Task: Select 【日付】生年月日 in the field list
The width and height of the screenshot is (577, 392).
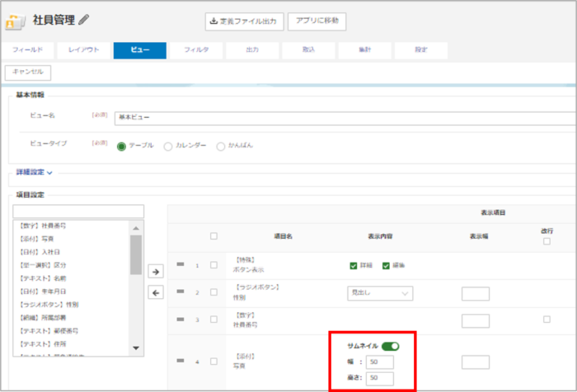Action: [x=71, y=292]
